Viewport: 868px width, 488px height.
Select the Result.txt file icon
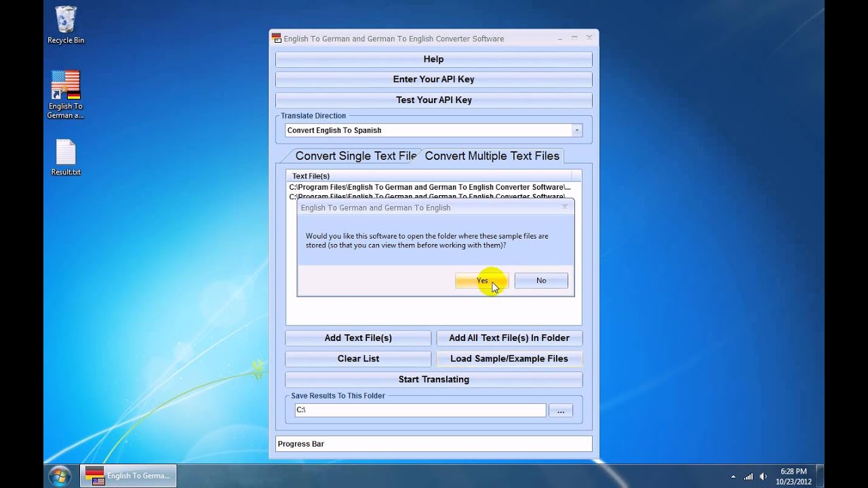tap(66, 157)
